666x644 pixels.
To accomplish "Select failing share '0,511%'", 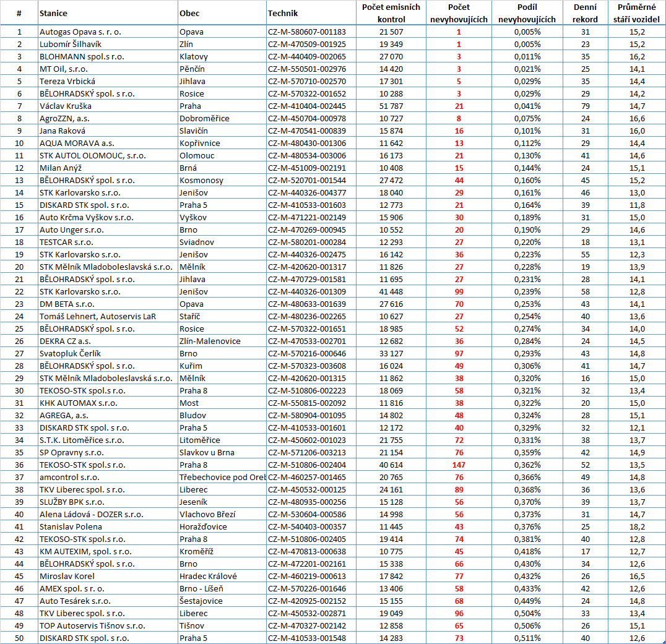I will pos(527,638).
